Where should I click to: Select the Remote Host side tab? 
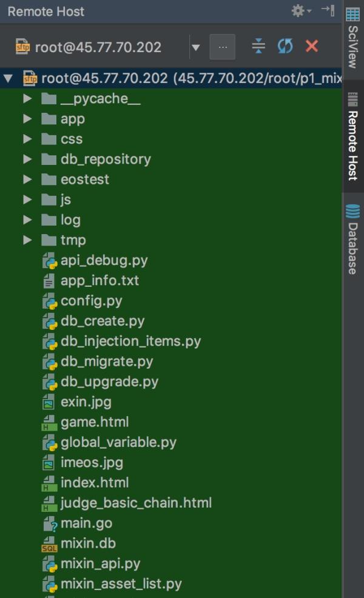pyautogui.click(x=352, y=136)
